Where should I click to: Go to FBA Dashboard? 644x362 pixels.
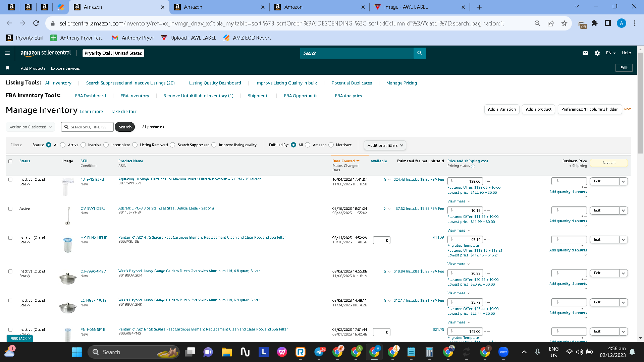pos(91,96)
